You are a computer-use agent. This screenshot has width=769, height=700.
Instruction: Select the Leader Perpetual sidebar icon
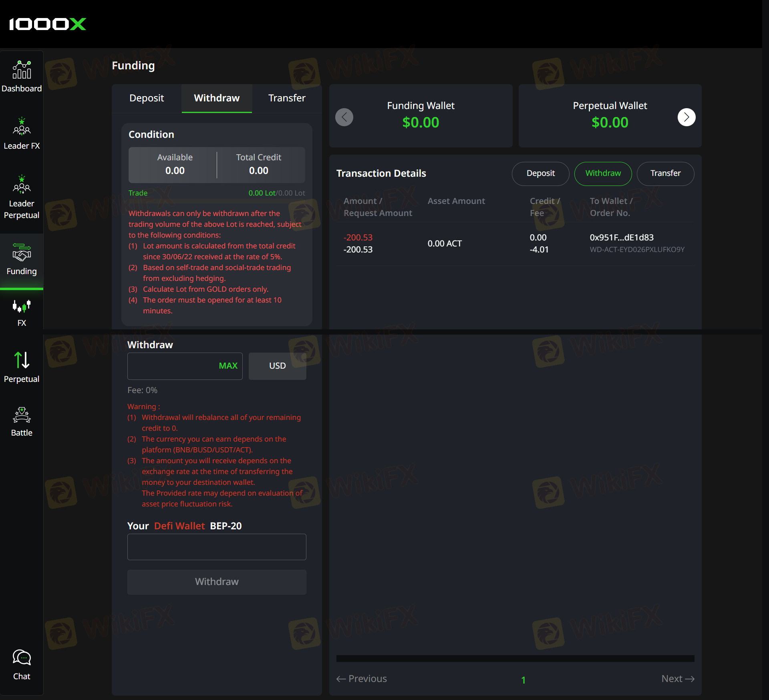(x=22, y=185)
